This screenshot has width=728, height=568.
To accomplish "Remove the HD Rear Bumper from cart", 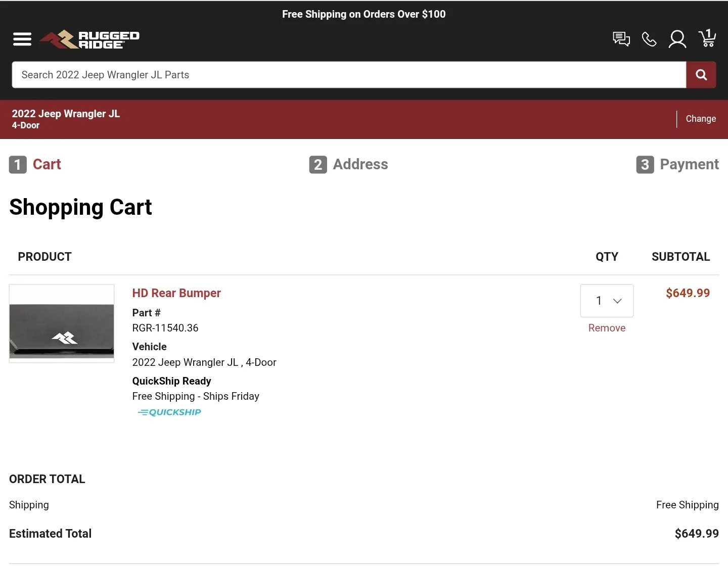I will pos(607,328).
